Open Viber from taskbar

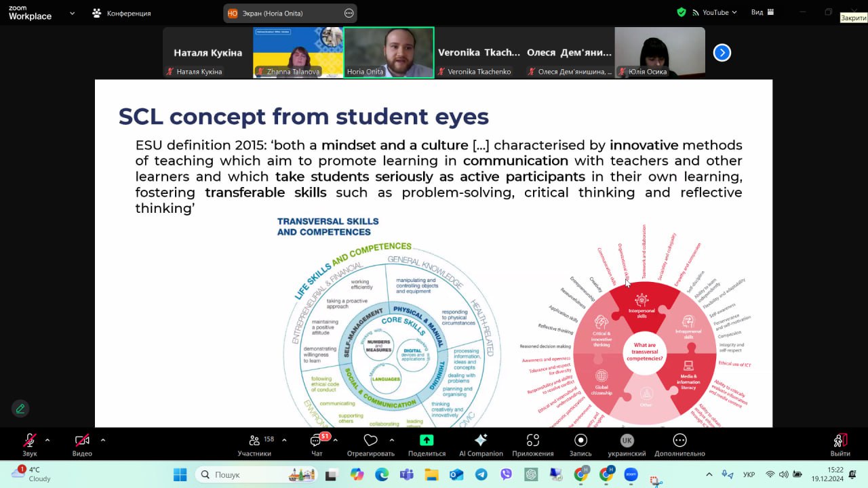pyautogui.click(x=506, y=474)
